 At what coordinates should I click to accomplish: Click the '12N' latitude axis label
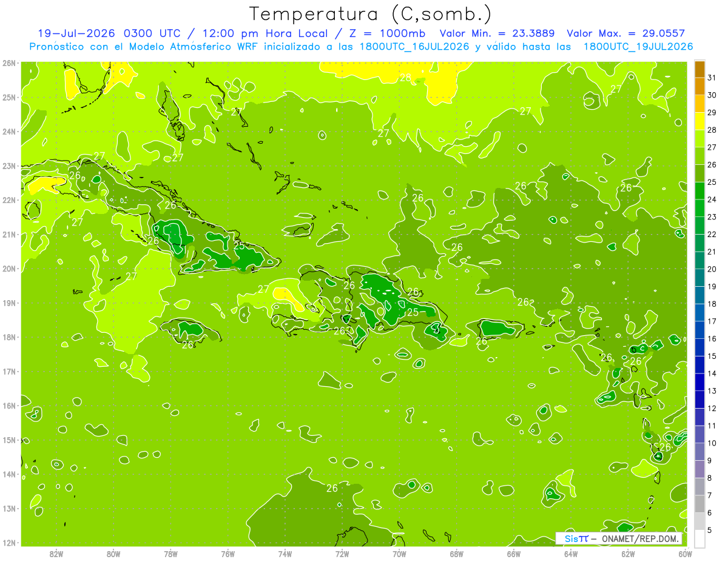(x=8, y=543)
